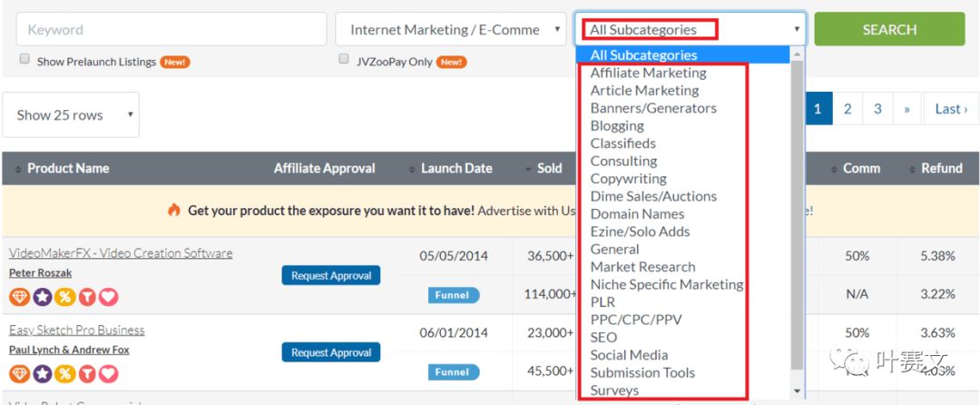Select All Subcategories highlighted option

[684, 55]
